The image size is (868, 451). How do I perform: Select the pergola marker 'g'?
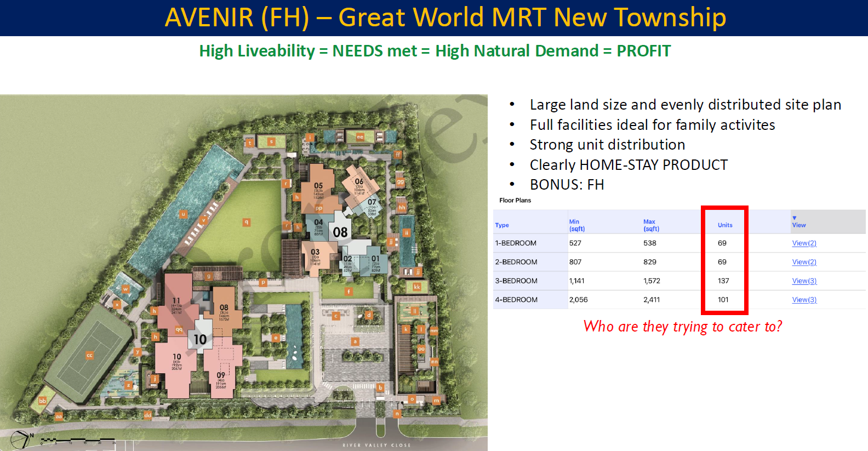(x=209, y=276)
